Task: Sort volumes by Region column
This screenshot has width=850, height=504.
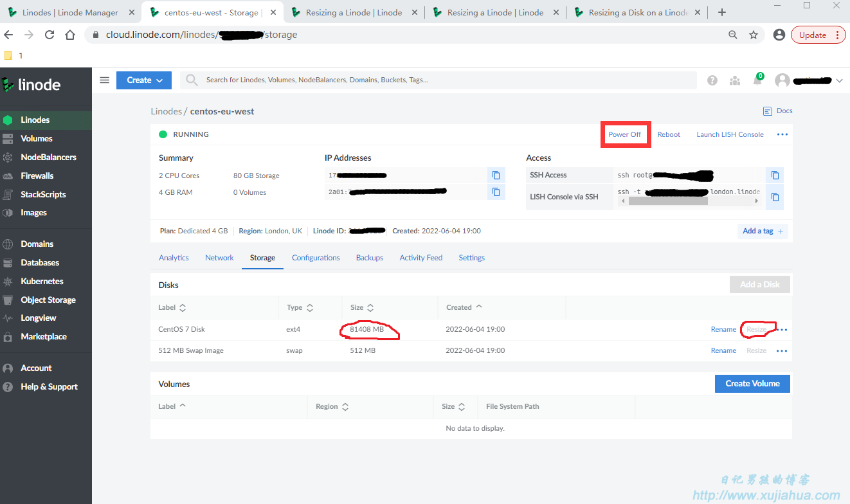Action: tap(332, 407)
